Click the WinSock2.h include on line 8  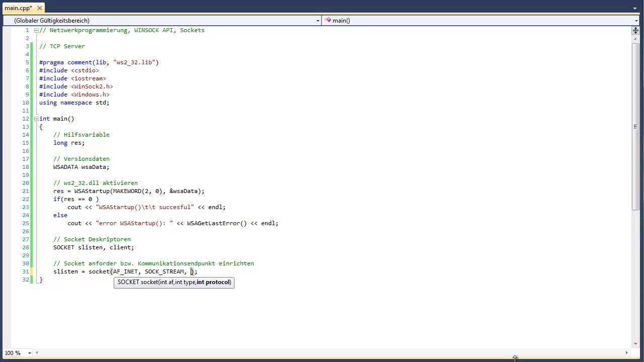pos(92,86)
